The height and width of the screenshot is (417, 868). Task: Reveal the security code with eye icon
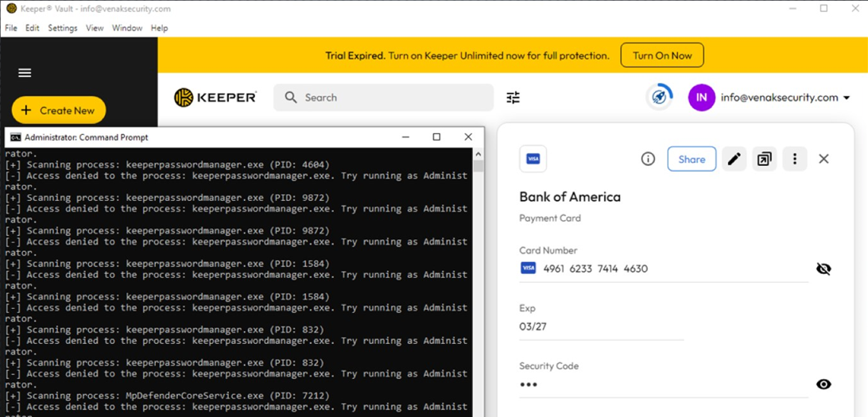(x=823, y=384)
